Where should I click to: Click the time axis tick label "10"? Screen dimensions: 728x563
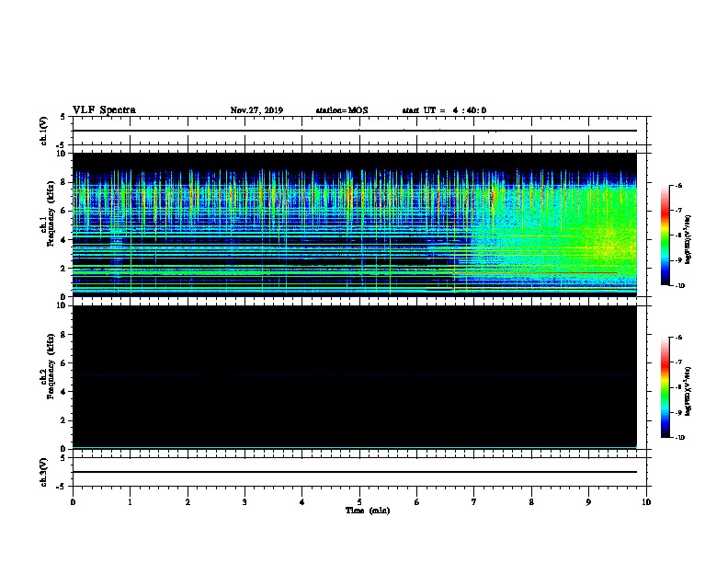[x=646, y=502]
